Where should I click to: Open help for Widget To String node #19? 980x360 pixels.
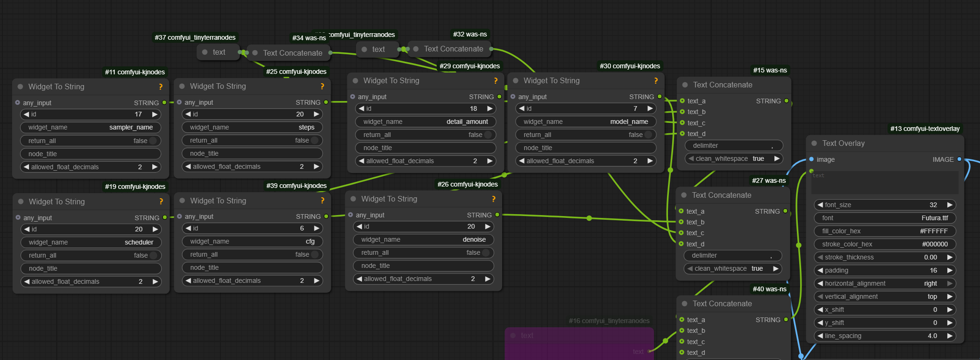tap(161, 202)
